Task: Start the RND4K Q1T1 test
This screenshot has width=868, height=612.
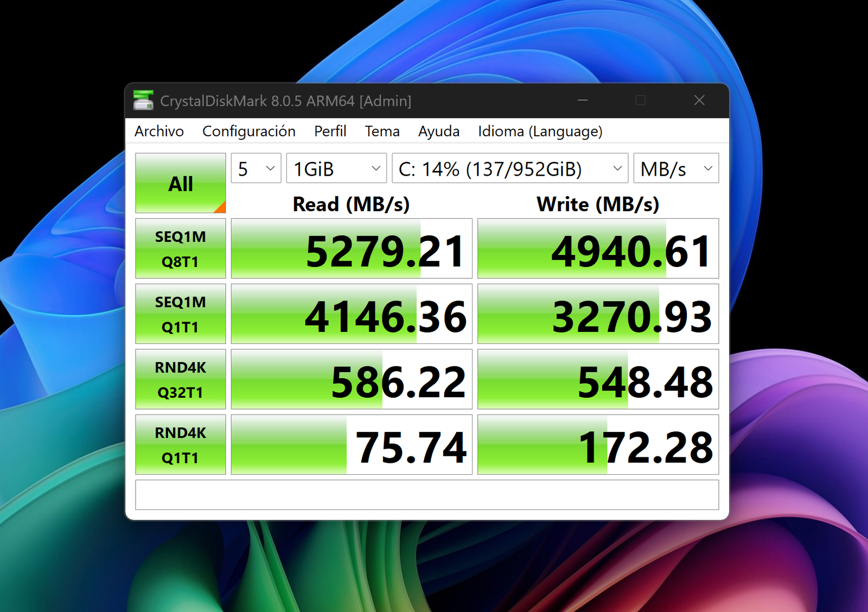Action: [x=181, y=444]
